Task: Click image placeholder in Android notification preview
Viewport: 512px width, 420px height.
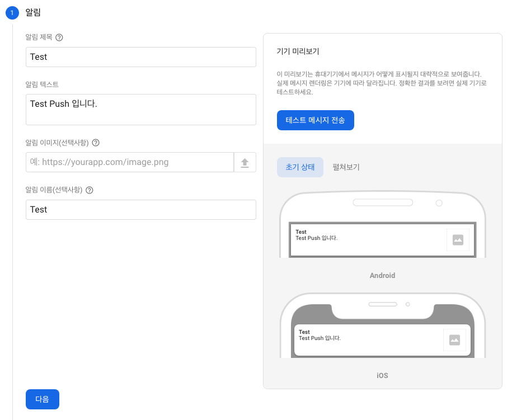Action: pos(458,240)
